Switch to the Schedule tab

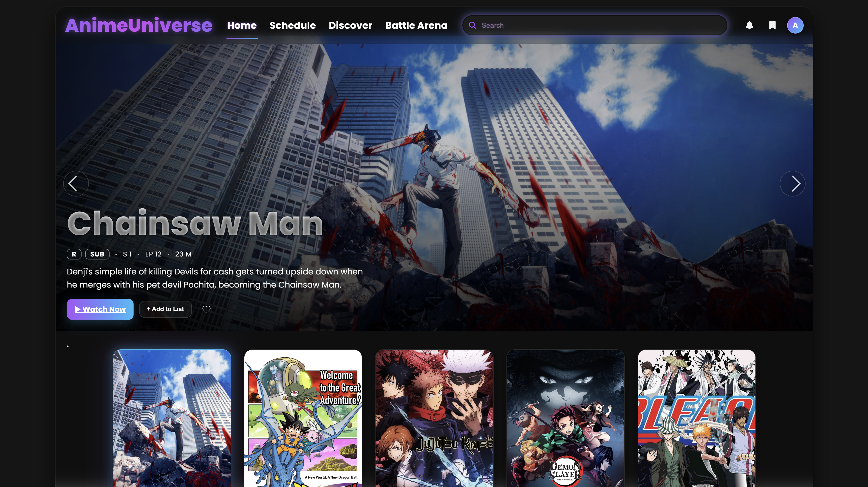tap(292, 25)
